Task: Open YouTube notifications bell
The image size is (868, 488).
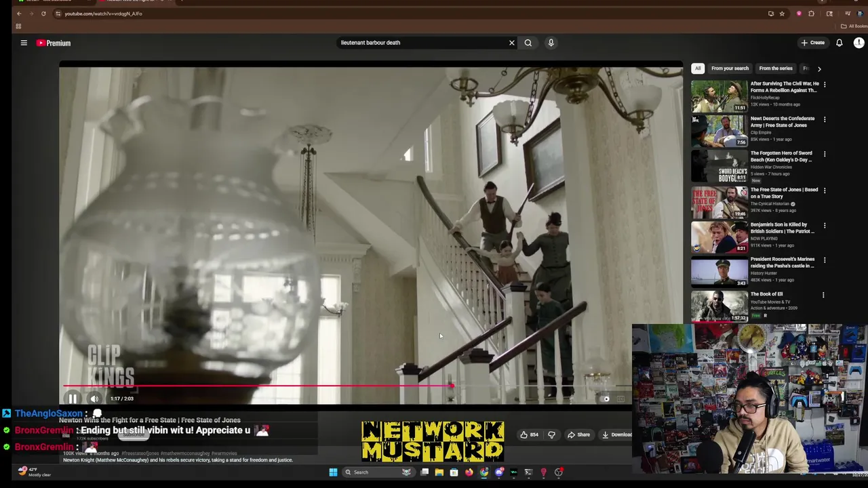Action: click(x=839, y=43)
